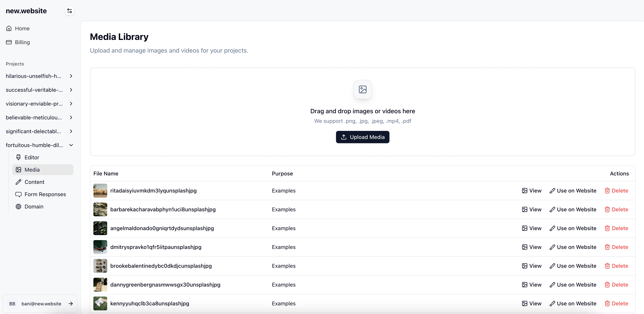644x314 pixels.
Task: Click trash icon for ritadaisy image row
Action: 607,191
